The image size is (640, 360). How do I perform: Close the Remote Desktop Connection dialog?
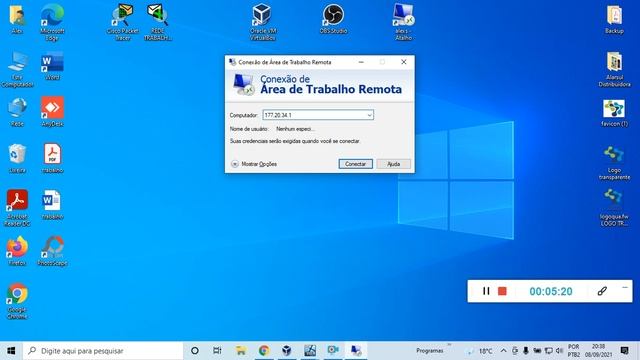[x=404, y=62]
